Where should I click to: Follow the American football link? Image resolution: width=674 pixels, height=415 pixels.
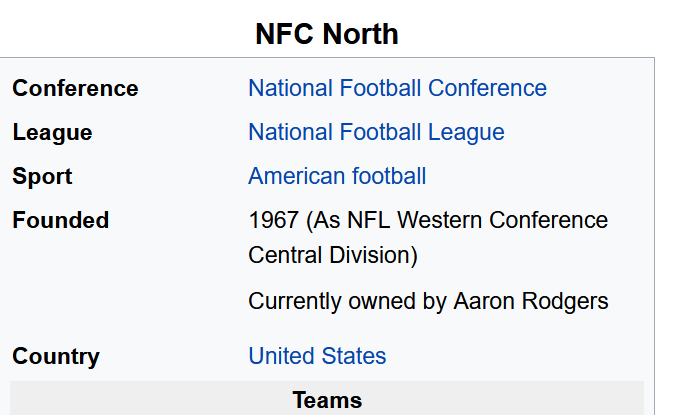pos(337,176)
